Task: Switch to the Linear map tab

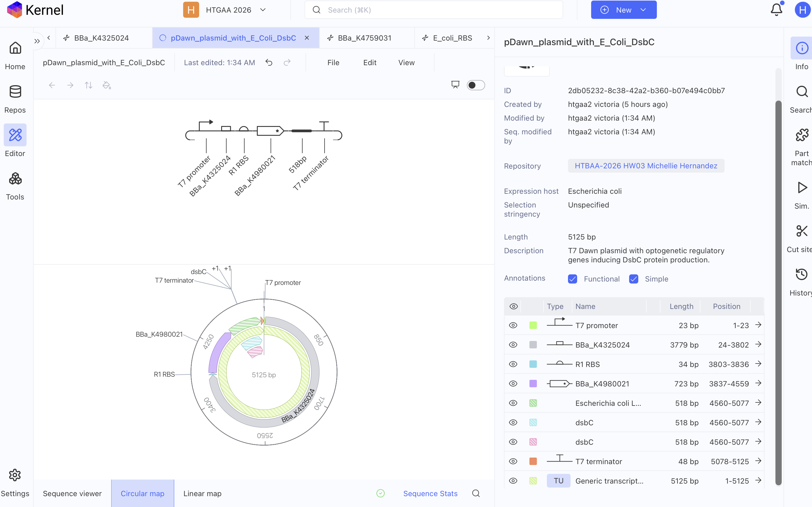Action: coord(202,493)
